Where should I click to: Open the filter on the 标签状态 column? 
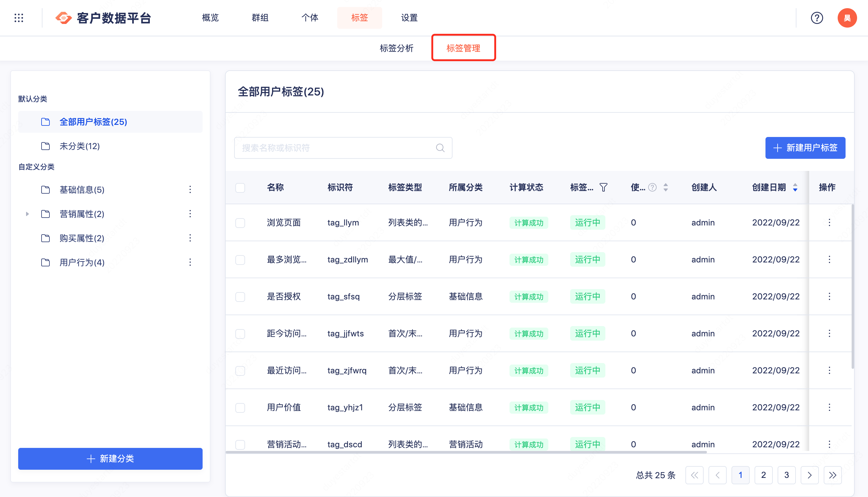click(604, 187)
